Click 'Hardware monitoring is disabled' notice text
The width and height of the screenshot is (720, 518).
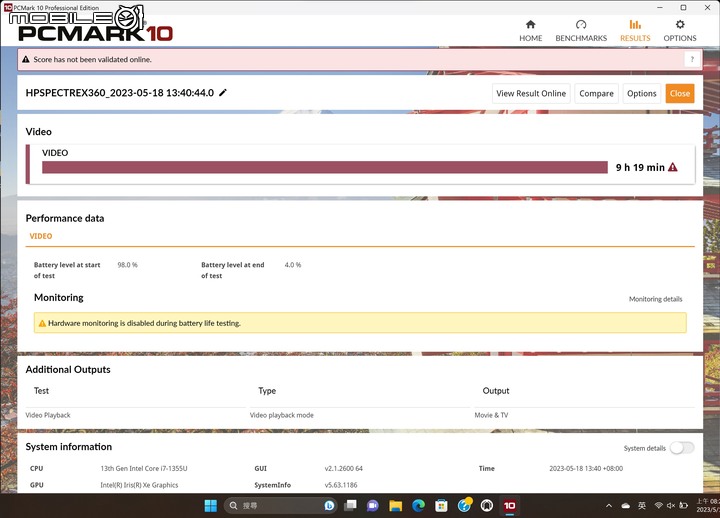144,323
